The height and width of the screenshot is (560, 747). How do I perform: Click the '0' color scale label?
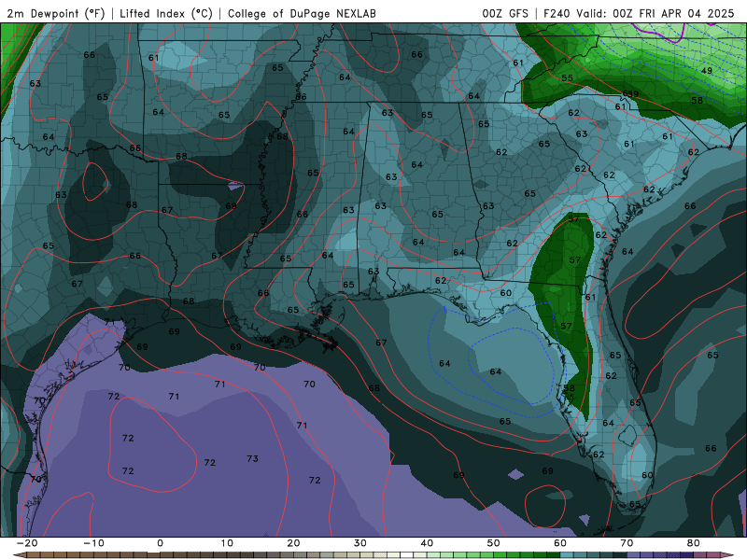pos(160,543)
